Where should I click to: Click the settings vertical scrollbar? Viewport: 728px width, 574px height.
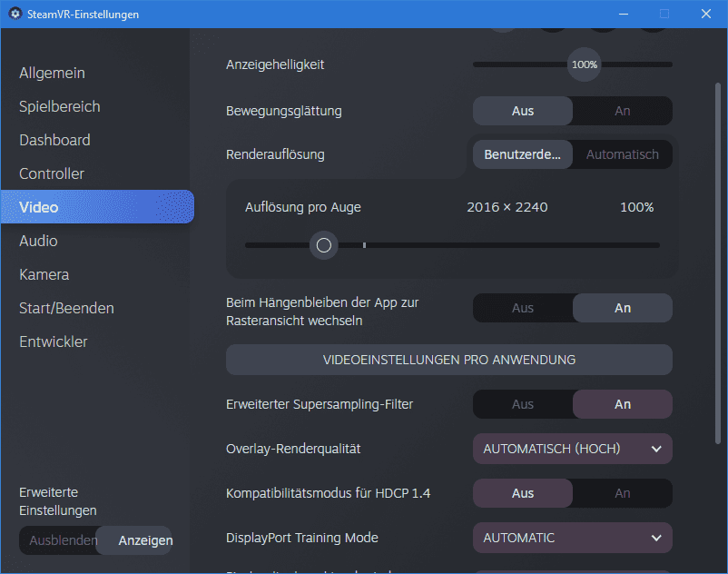pyautogui.click(x=718, y=263)
